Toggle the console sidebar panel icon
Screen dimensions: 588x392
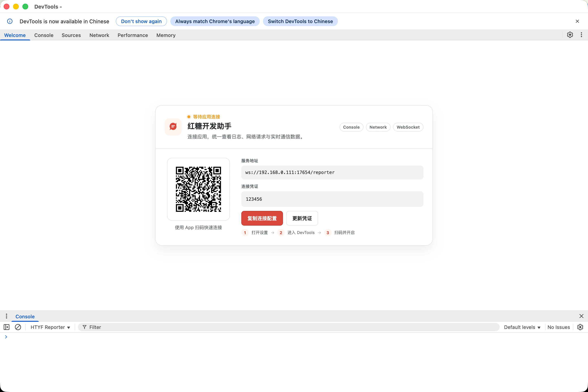(x=7, y=327)
